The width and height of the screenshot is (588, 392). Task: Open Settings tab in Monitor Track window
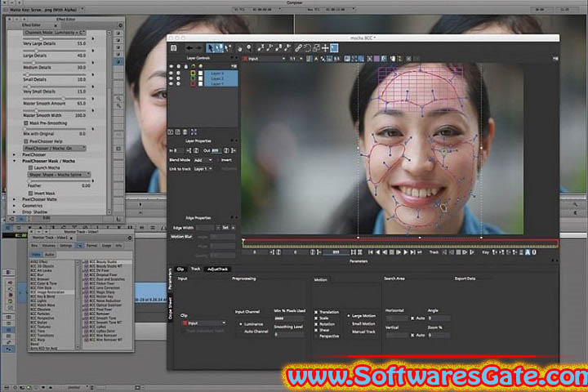point(66,246)
